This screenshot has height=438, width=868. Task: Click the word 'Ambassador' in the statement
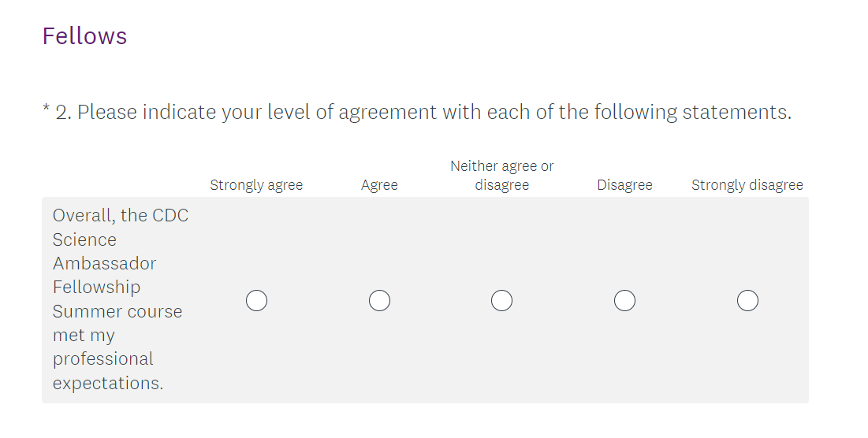pyautogui.click(x=104, y=263)
